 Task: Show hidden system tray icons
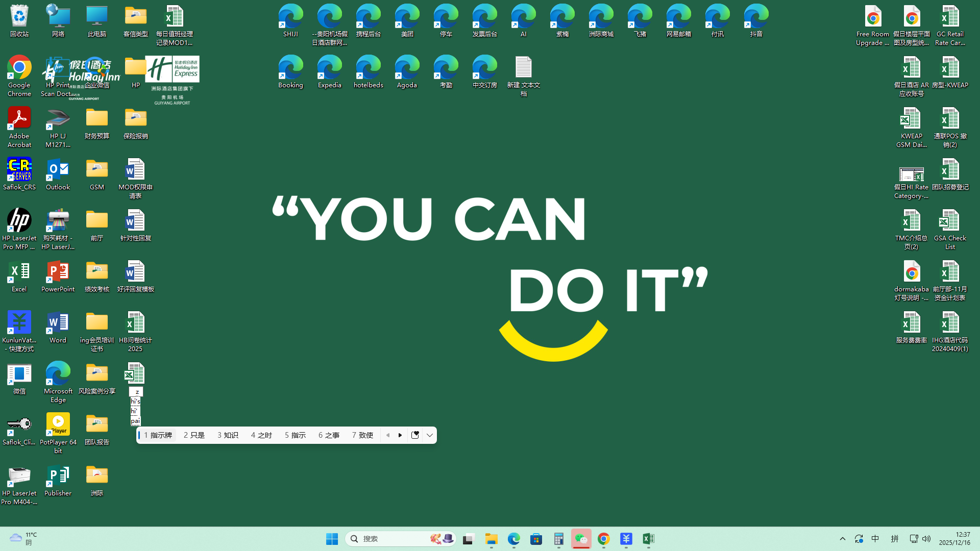(843, 539)
